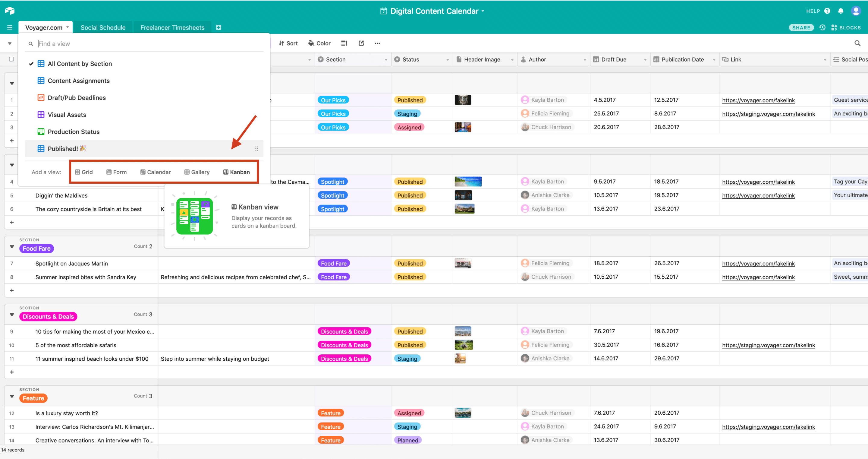The width and height of the screenshot is (868, 459).
Task: Add a record under Food Fare group
Action: pyautogui.click(x=12, y=290)
